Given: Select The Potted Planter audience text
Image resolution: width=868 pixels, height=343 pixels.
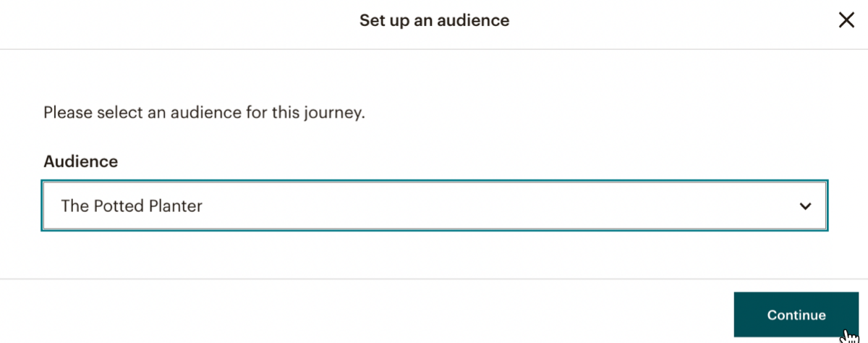Looking at the screenshot, I should (x=132, y=206).
